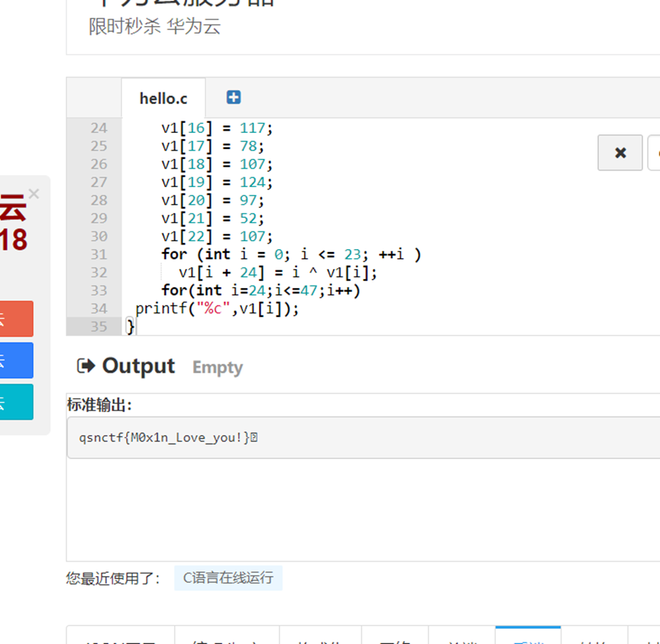Click the blue button in the left ad

pos(16,361)
